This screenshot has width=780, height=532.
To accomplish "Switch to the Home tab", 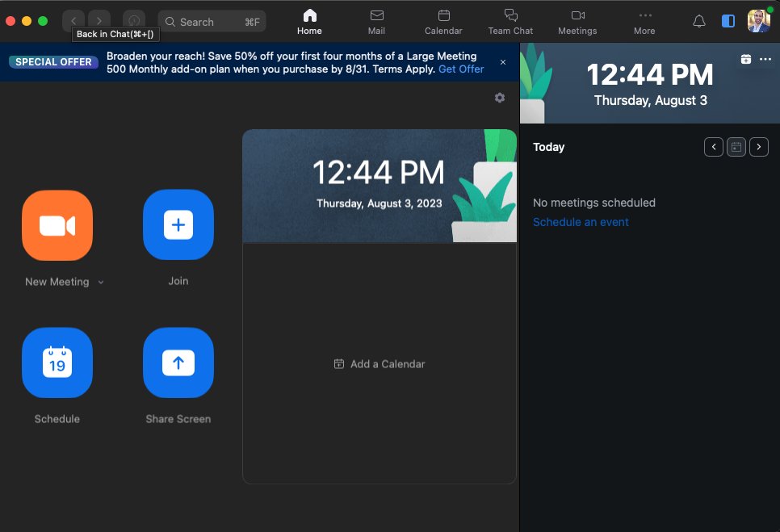I will point(309,22).
